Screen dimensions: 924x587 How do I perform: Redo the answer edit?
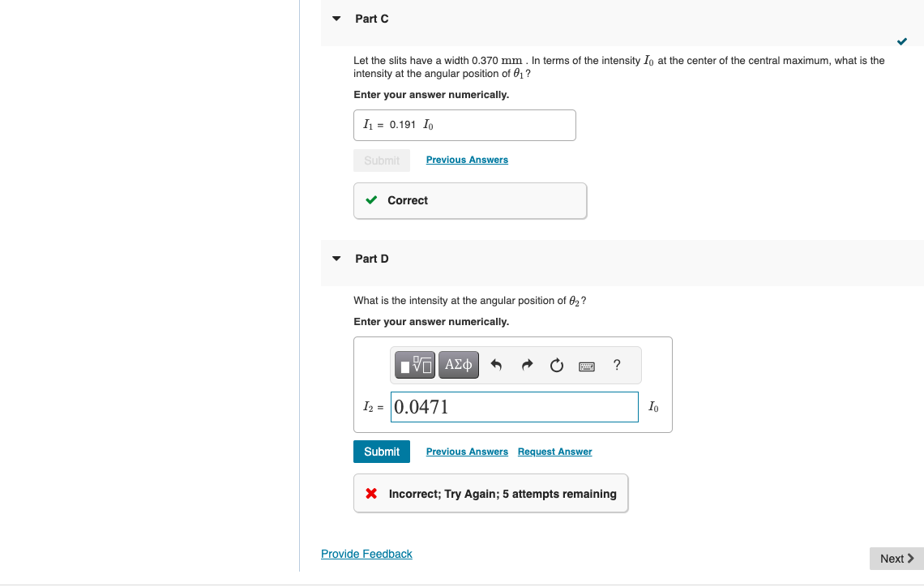527,366
